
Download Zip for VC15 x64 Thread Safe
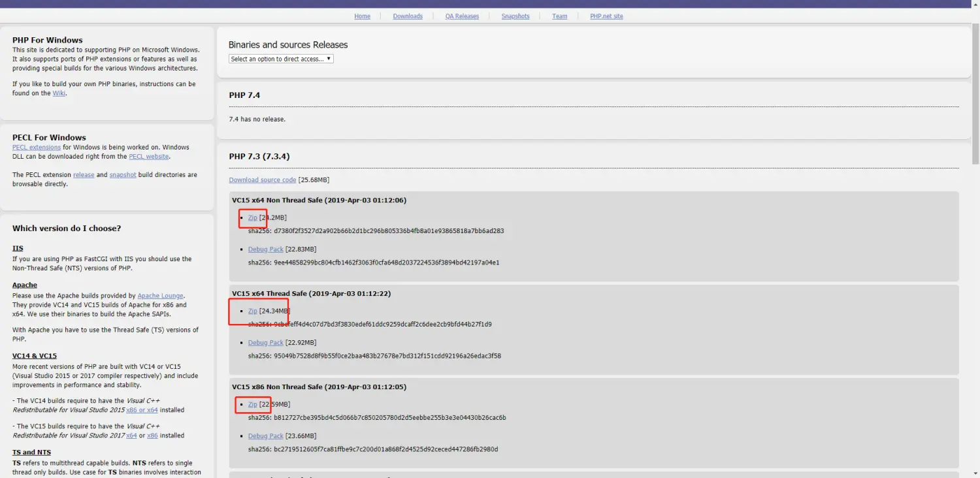253,311
